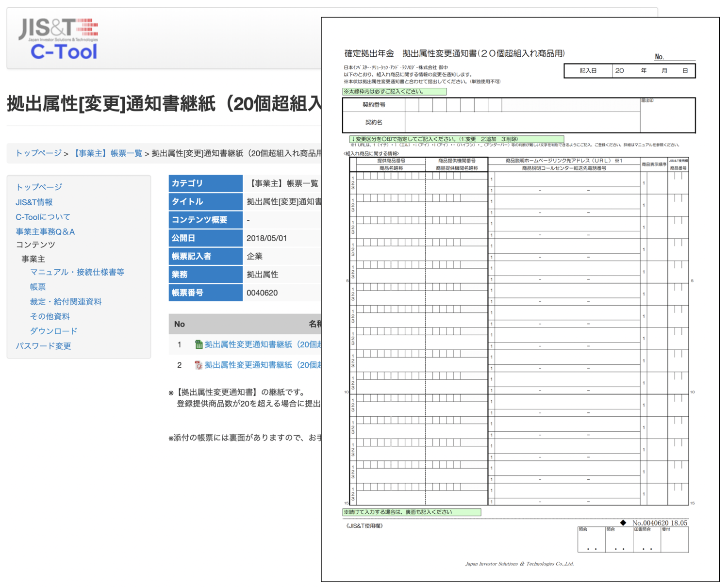Open 【事業主】帳票一覧 breadcrumb link
The image size is (728, 587).
107,153
